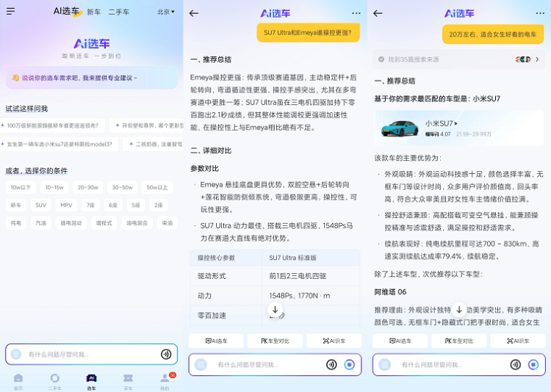
Task: Select the 纯电 energy type chip
Action: (16, 222)
